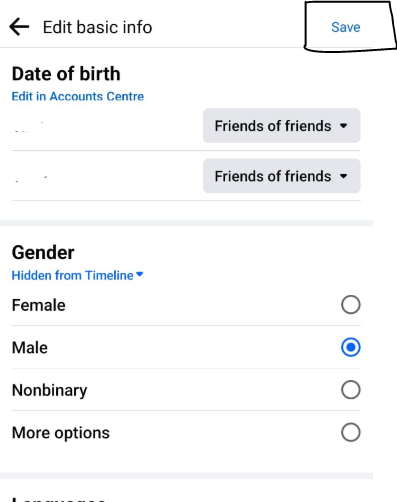The image size is (397, 502).
Task: Click caret arrow on second privacy selector
Action: pos(344,176)
